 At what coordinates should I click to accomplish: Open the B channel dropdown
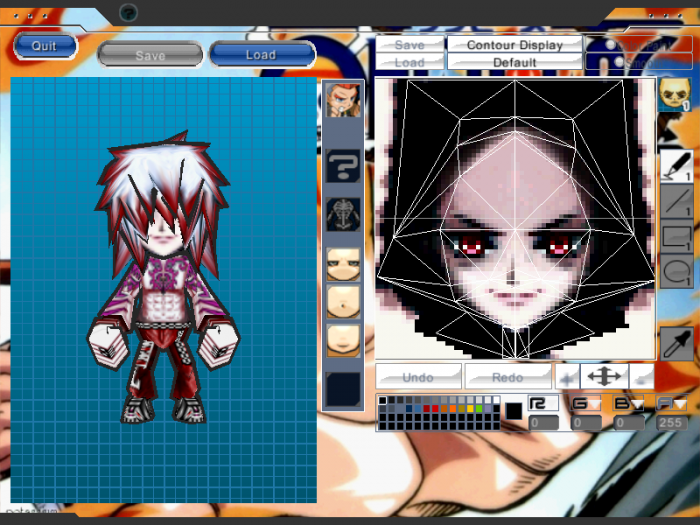pyautogui.click(x=629, y=403)
